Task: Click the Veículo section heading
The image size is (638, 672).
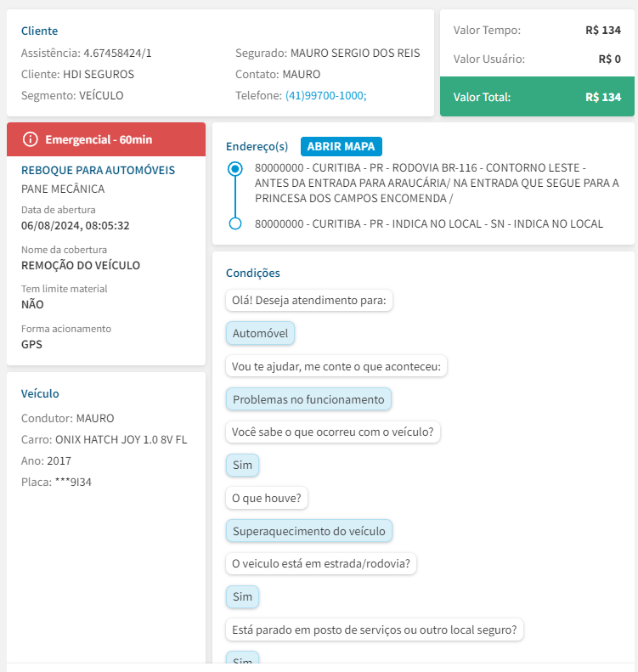Action: (x=40, y=393)
